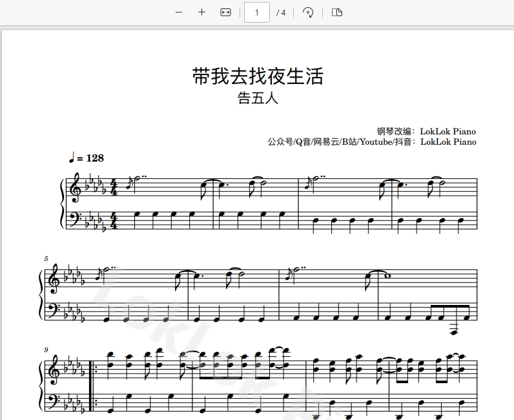514x420 pixels.
Task: Click the artist name 告五人
Action: click(x=258, y=98)
